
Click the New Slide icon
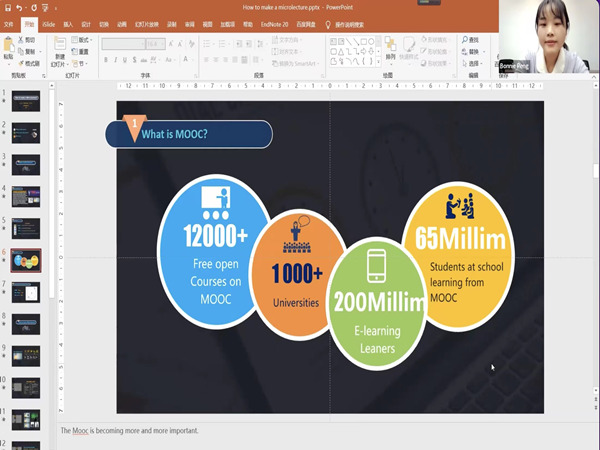pyautogui.click(x=60, y=45)
